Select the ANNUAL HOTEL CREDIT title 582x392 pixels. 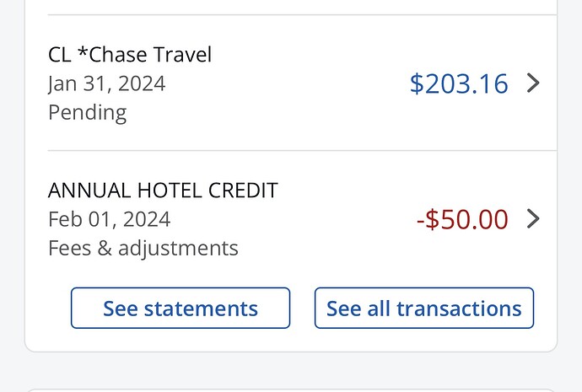point(163,191)
